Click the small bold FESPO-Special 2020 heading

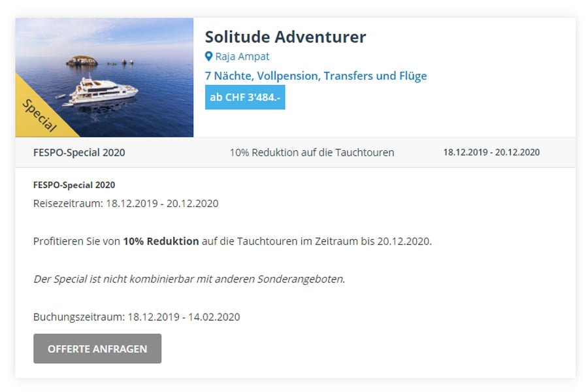(x=74, y=185)
